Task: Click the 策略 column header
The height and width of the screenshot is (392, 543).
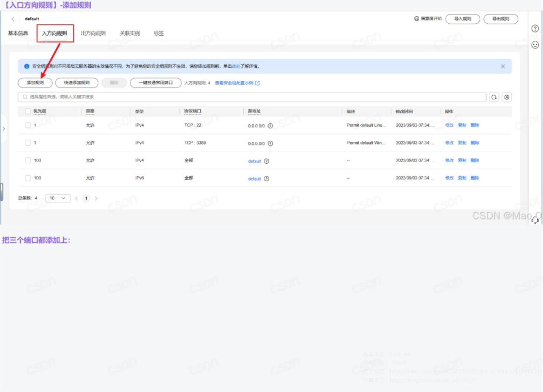Action: point(90,111)
